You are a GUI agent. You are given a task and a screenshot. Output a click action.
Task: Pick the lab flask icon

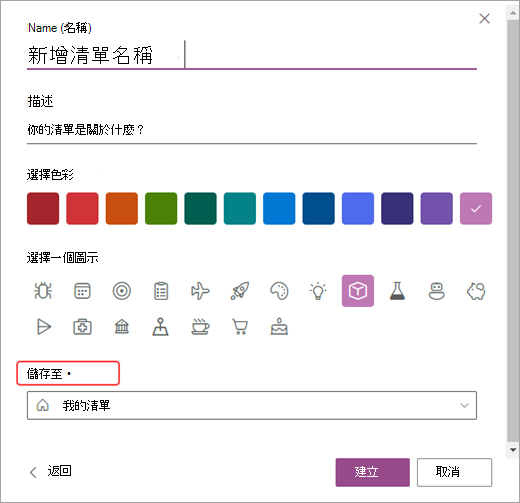397,291
